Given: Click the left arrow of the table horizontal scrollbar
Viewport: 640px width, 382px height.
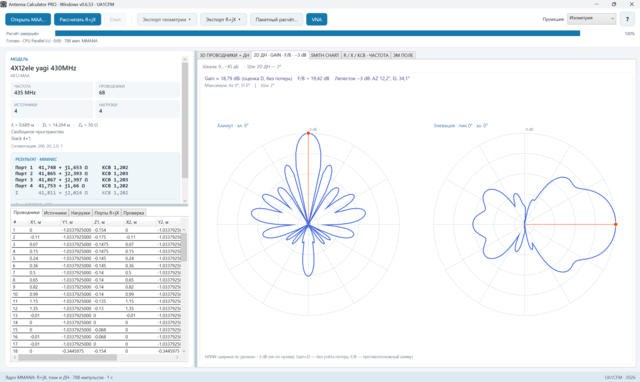Looking at the screenshot, I should [x=15, y=357].
